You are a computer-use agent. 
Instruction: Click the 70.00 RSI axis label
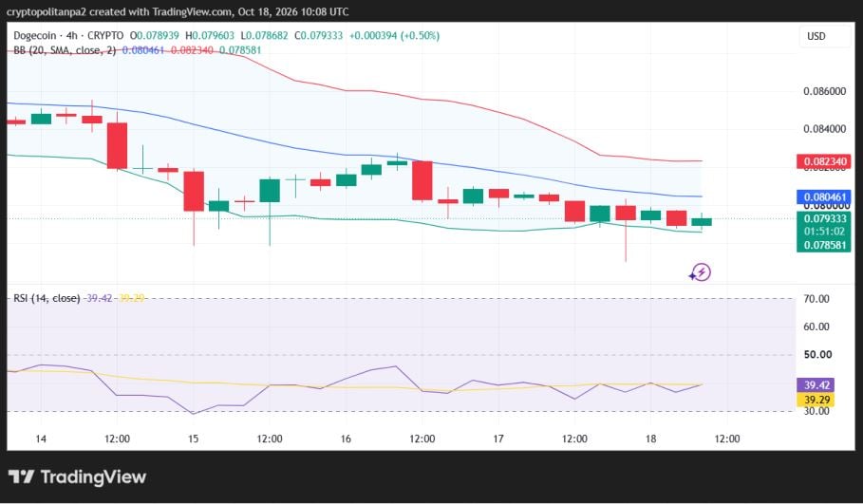coord(816,299)
